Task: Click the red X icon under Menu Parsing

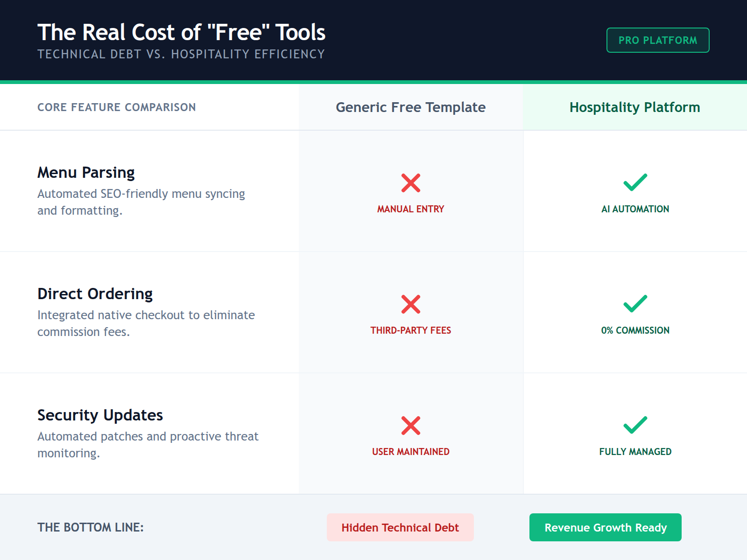Action: (410, 183)
